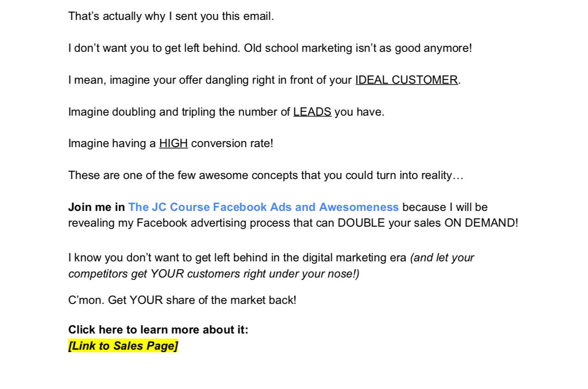Click the bold "Click here to learn more" line
The width and height of the screenshot is (588, 389).
click(x=158, y=330)
